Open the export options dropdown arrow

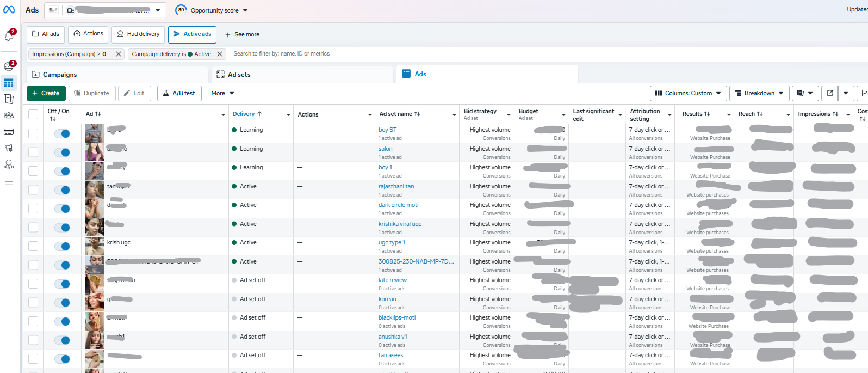[846, 93]
